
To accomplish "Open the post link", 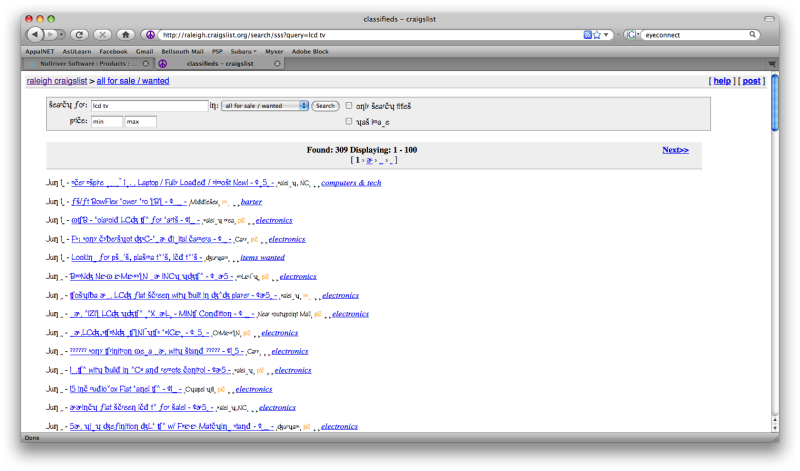I will (751, 81).
